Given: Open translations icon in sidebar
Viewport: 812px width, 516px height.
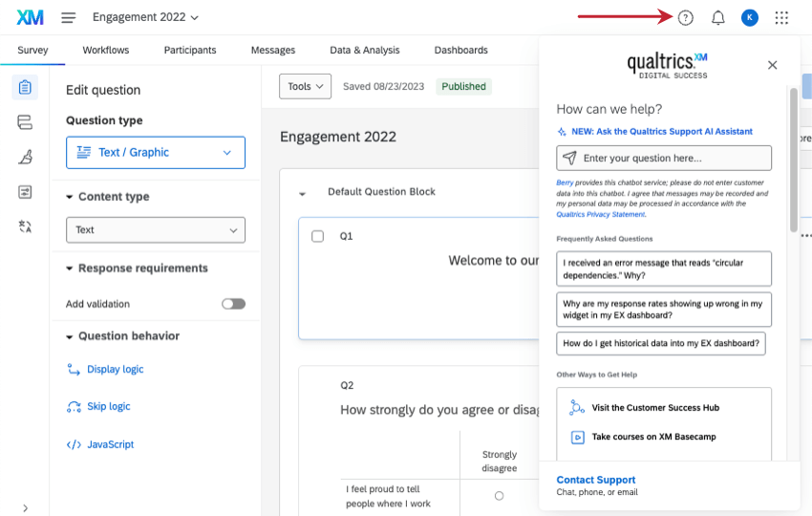Looking at the screenshot, I should tap(25, 226).
